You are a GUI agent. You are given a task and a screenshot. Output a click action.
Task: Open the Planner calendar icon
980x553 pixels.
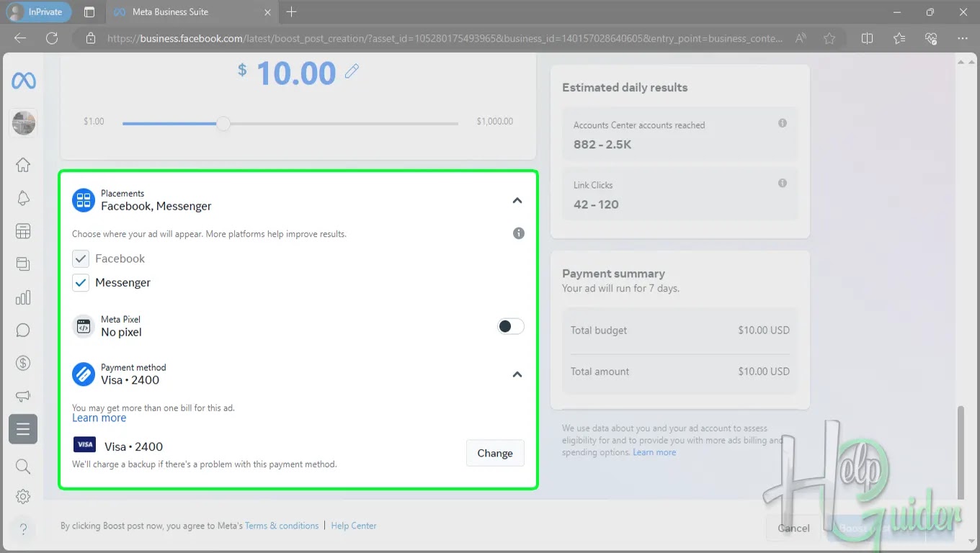click(23, 231)
